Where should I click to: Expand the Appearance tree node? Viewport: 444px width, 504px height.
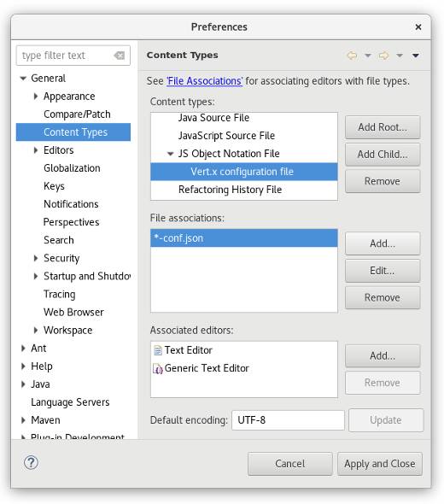pyautogui.click(x=36, y=97)
